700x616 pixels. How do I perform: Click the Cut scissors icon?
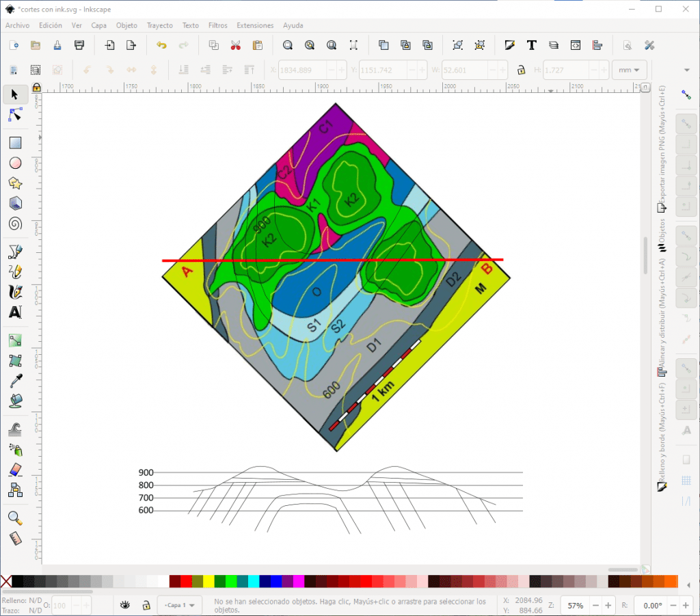[x=236, y=45]
